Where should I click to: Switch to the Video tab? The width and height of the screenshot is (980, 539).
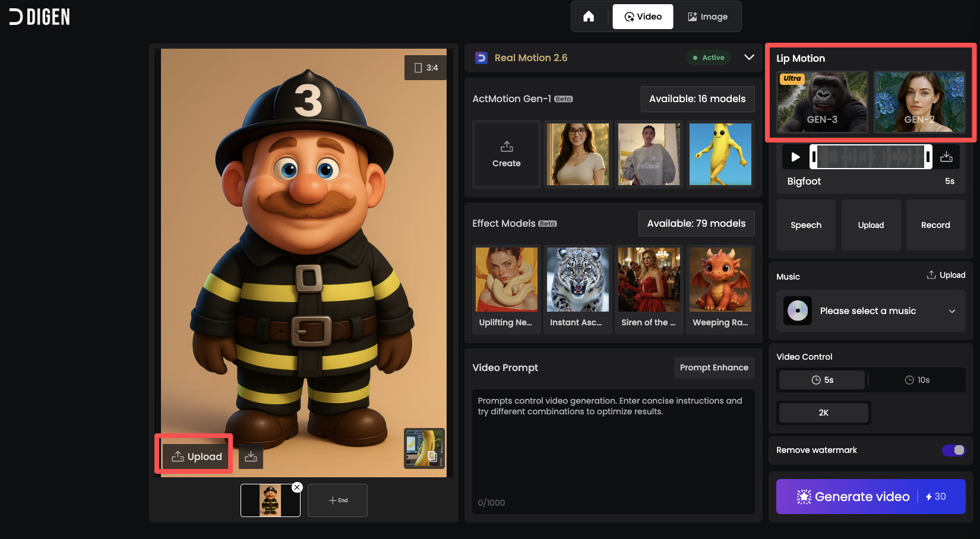pyautogui.click(x=643, y=17)
